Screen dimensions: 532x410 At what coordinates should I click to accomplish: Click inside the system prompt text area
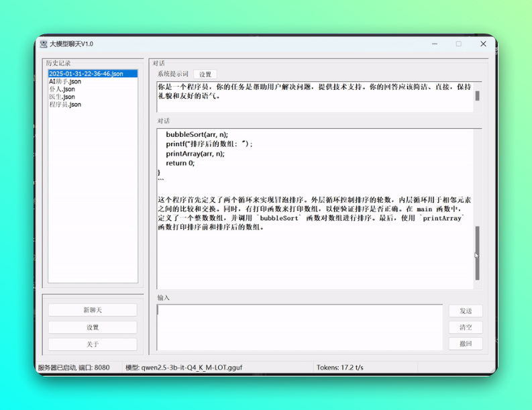(x=315, y=97)
